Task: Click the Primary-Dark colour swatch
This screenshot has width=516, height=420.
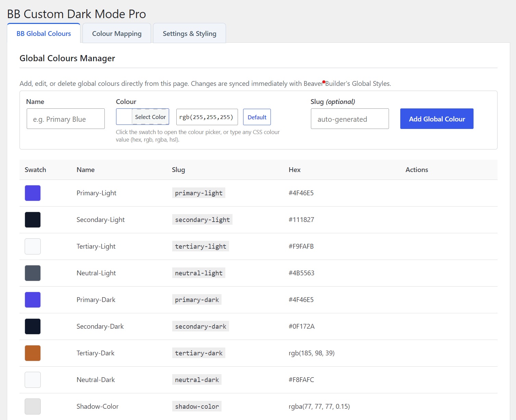Action: tap(33, 300)
